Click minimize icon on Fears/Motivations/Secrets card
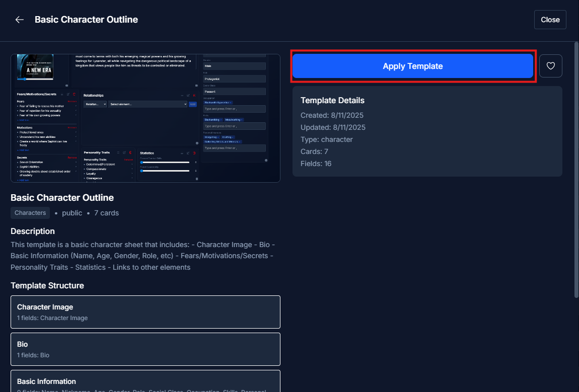This screenshot has height=392, width=579. pyautogui.click(x=62, y=94)
